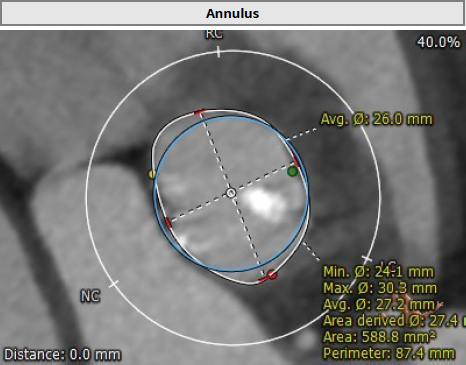Select the yellow control point on contour

tap(152, 174)
